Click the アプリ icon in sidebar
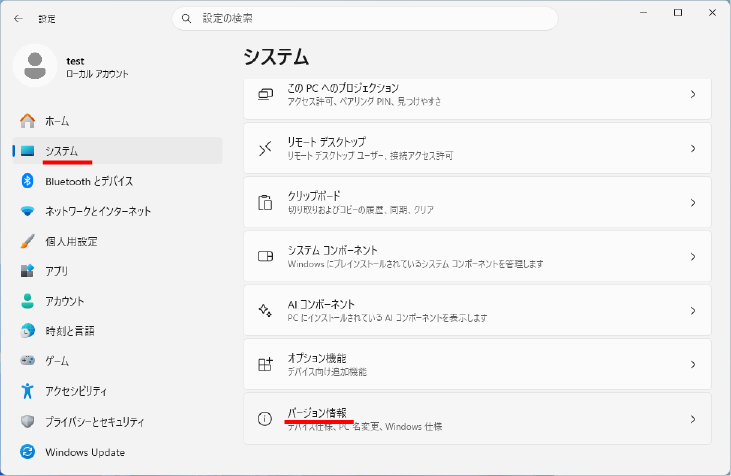Image resolution: width=731 pixels, height=476 pixels. coord(28,271)
